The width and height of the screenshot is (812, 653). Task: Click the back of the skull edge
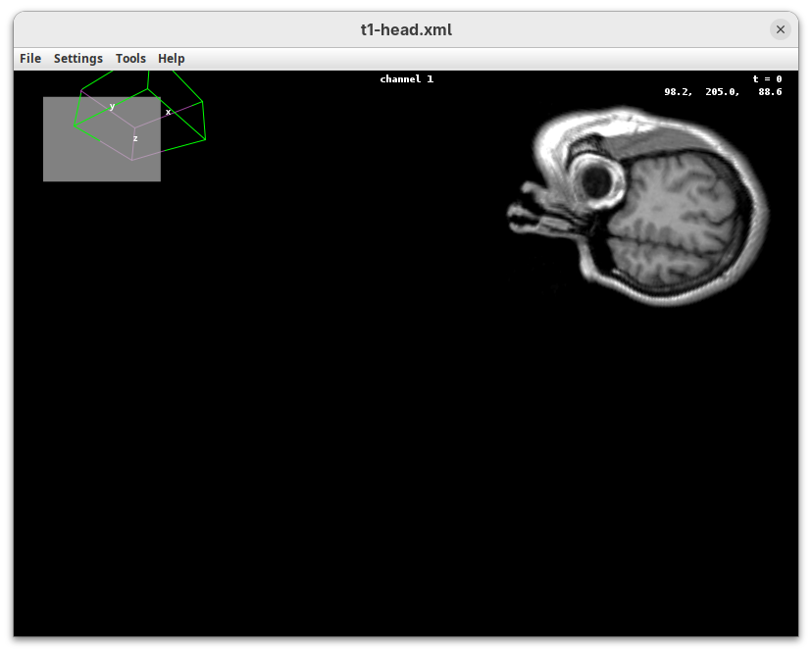click(x=766, y=211)
